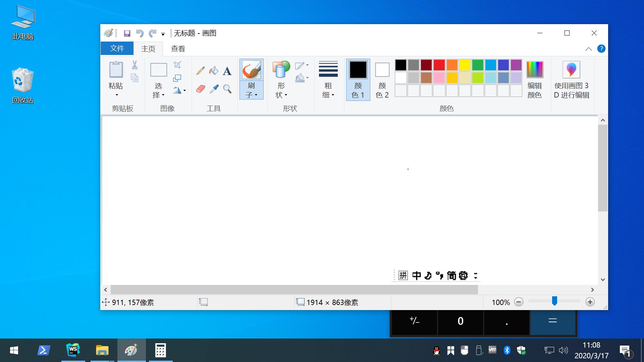This screenshot has width=644, height=362.
Task: Toggle Color 1 as active color
Action: tap(358, 79)
